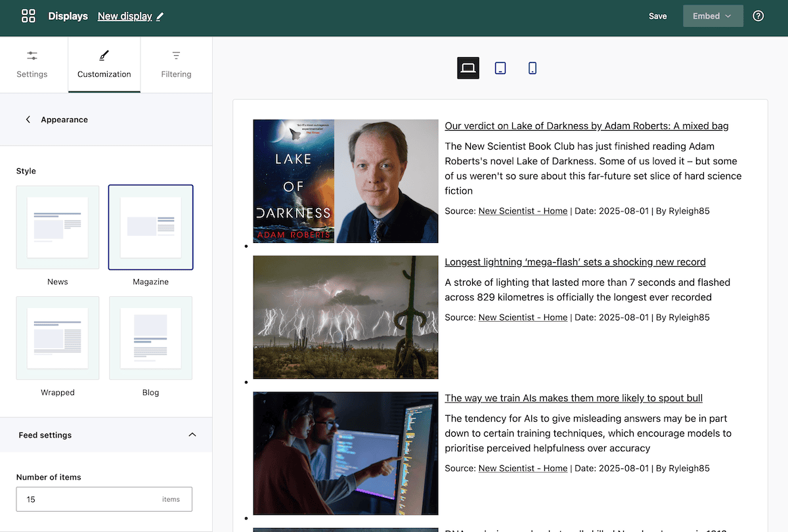Click the pencil icon to rename display

[x=160, y=16]
